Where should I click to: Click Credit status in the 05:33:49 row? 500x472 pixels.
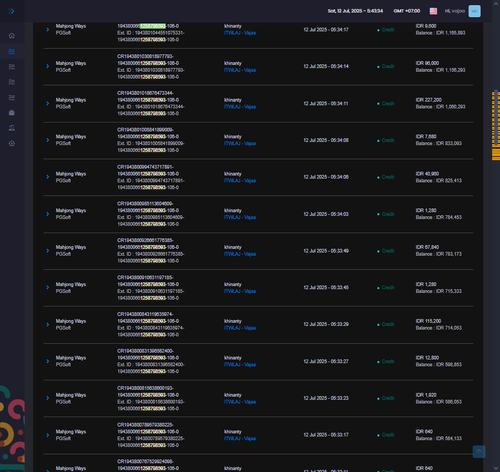[x=386, y=251]
